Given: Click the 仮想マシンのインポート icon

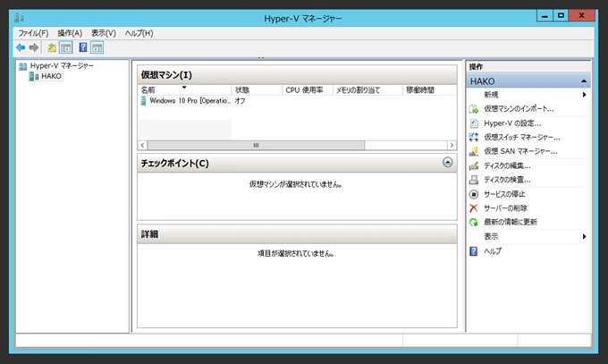Looking at the screenshot, I should point(474,109).
